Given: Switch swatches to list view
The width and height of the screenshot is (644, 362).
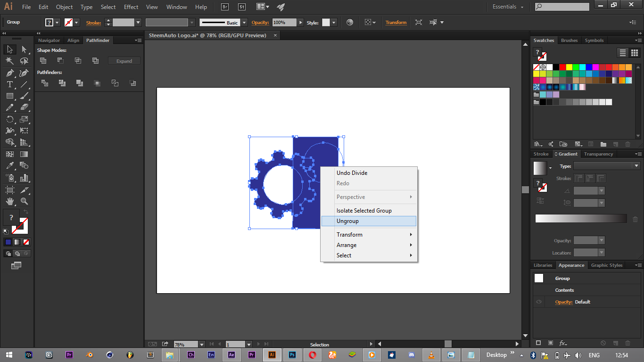Looking at the screenshot, I should pyautogui.click(x=623, y=53).
